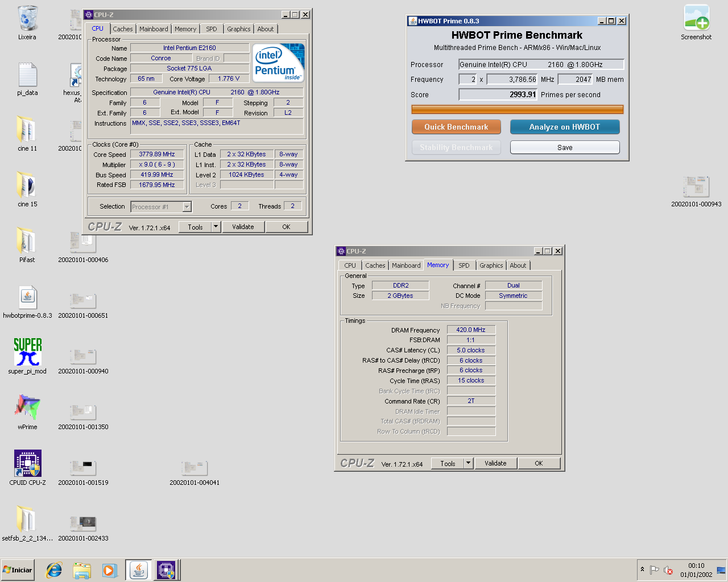The height and width of the screenshot is (582, 728).
Task: Show hidden tray icons arrow
Action: (x=642, y=569)
